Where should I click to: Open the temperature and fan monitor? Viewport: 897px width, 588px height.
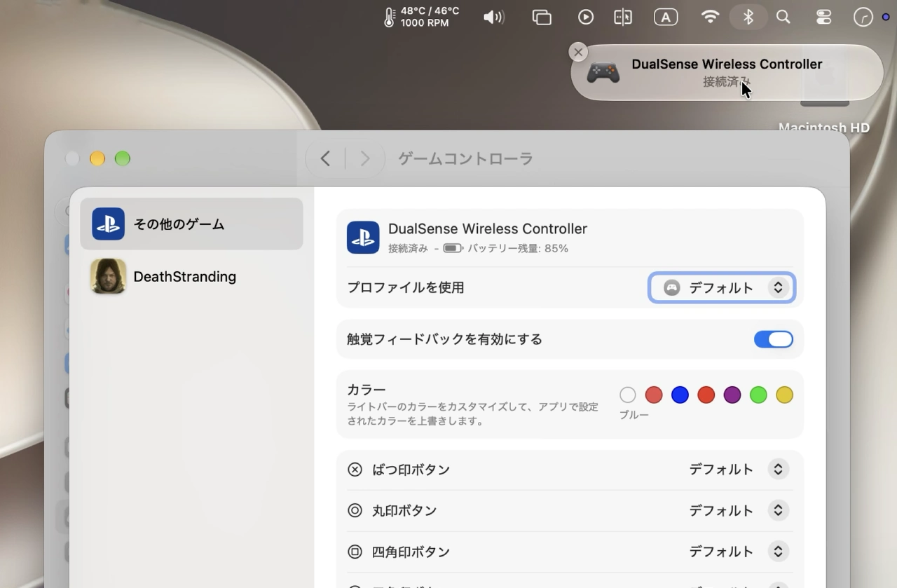tap(422, 17)
